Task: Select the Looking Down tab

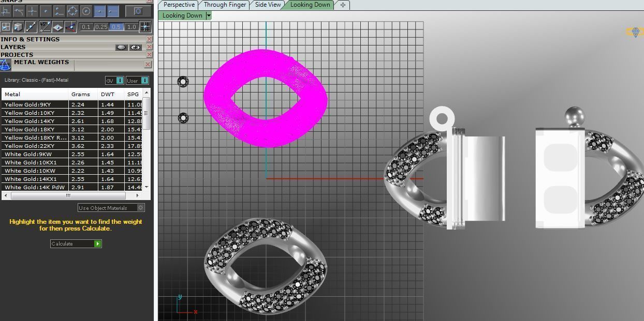Action: click(x=310, y=5)
